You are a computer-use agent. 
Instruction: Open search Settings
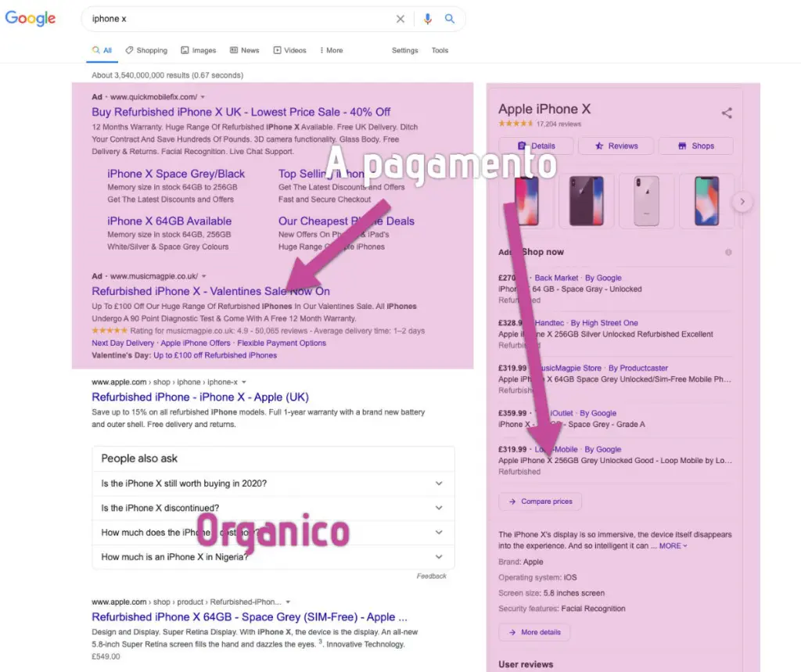404,50
